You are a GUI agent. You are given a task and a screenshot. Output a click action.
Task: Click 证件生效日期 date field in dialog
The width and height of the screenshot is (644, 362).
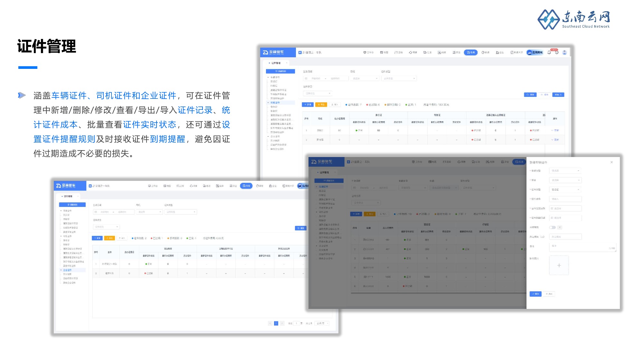click(x=565, y=209)
